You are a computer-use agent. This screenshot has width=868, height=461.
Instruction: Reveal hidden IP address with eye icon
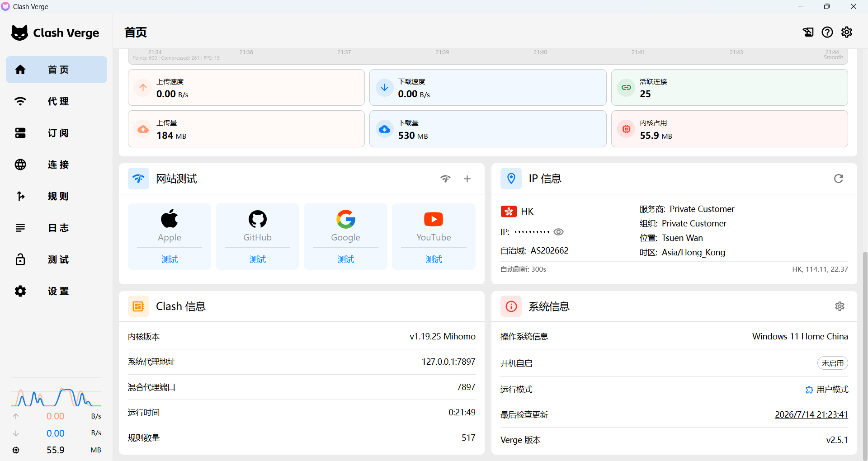558,232
